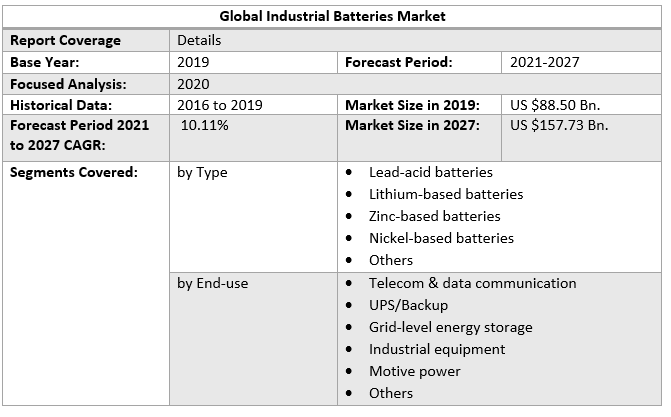Select the Lead-acid batteries bullet item
The image size is (671, 417).
pos(430,172)
